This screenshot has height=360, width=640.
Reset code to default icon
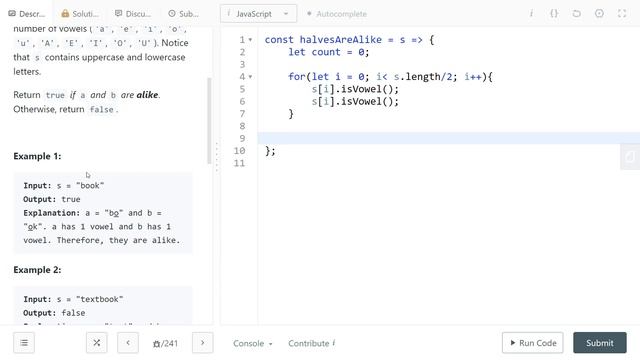pos(576,13)
